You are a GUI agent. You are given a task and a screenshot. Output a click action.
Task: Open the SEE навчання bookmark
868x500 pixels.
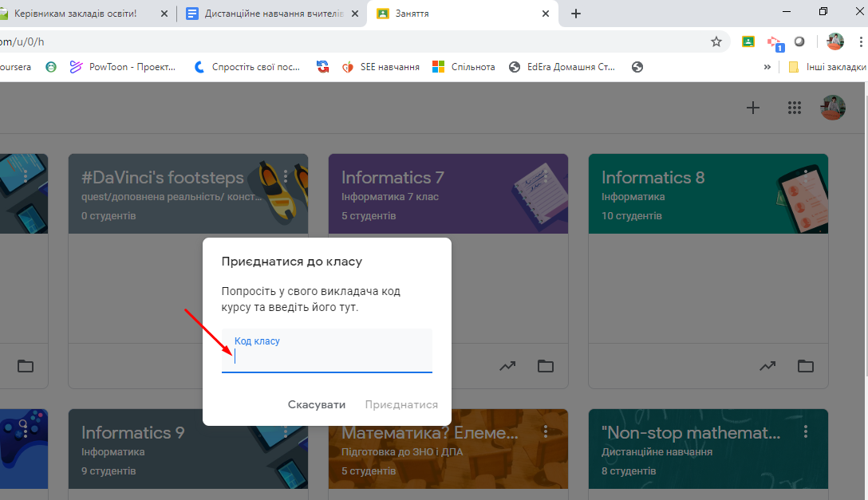(381, 67)
